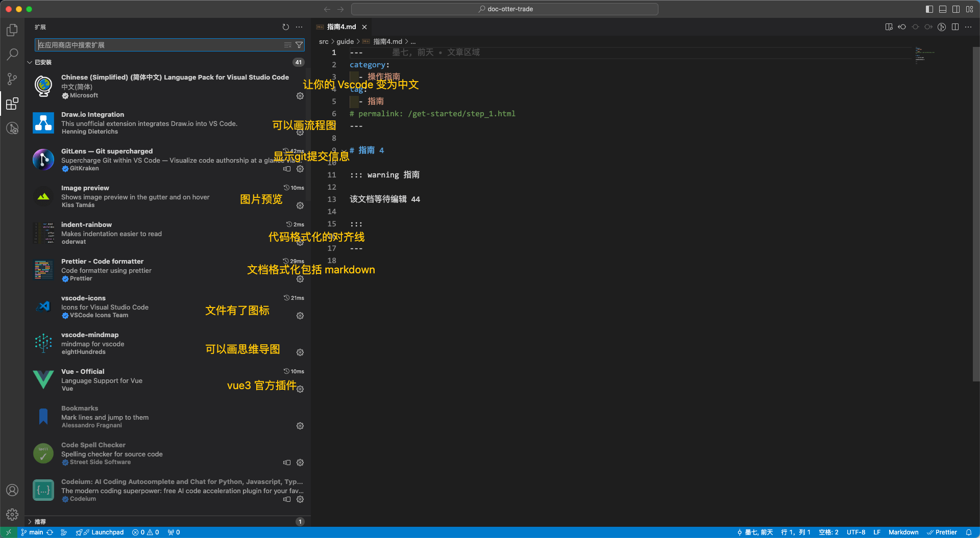Open the editor vertical scrollbar
This screenshot has width=980, height=538.
click(x=976, y=214)
